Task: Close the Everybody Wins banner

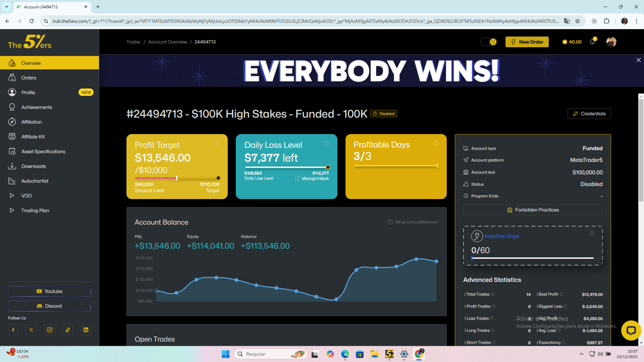Action: (x=638, y=60)
